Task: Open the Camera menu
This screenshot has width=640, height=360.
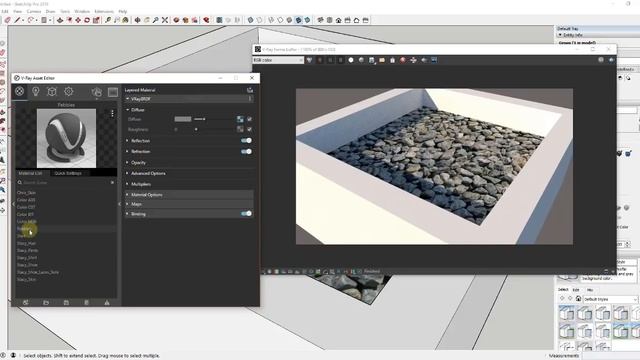Action: pos(34,11)
